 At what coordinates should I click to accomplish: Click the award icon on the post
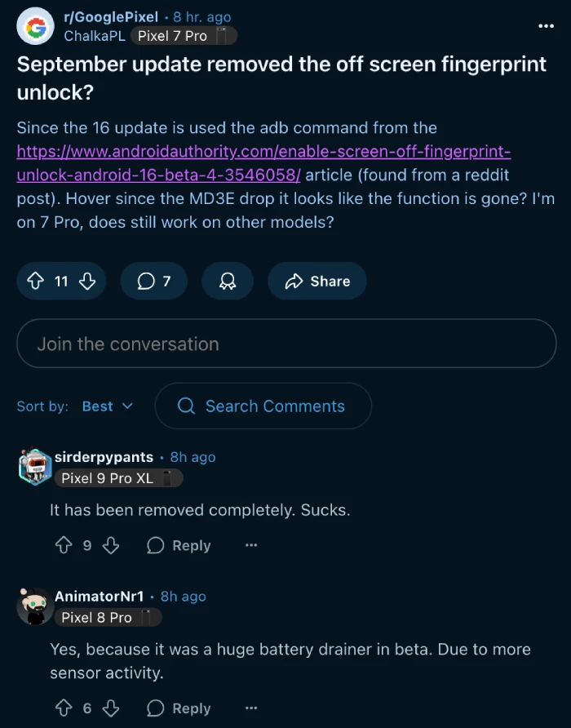(228, 282)
